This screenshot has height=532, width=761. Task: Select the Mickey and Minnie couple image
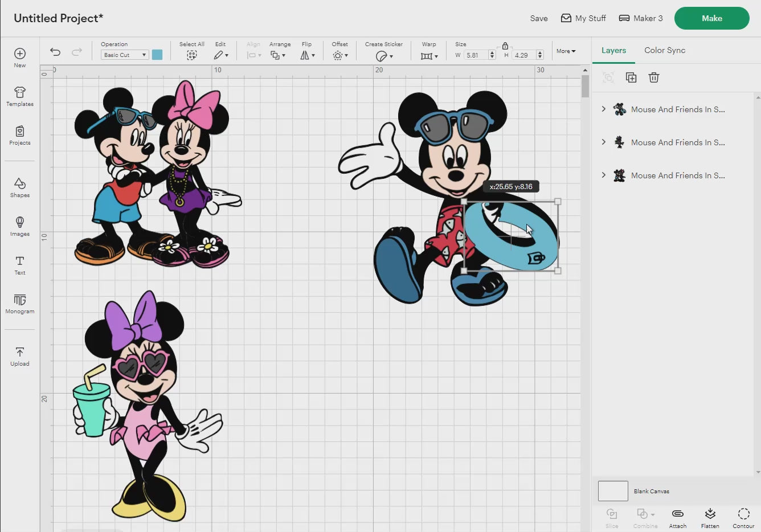(158, 174)
